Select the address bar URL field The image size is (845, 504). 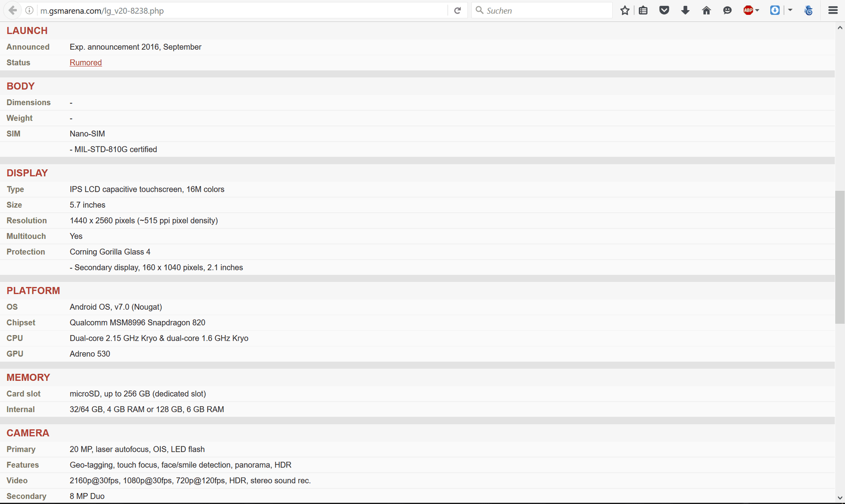[x=242, y=10]
